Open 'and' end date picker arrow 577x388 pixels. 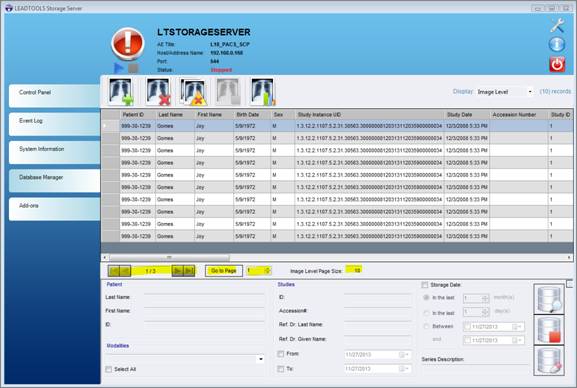pyautogui.click(x=517, y=340)
